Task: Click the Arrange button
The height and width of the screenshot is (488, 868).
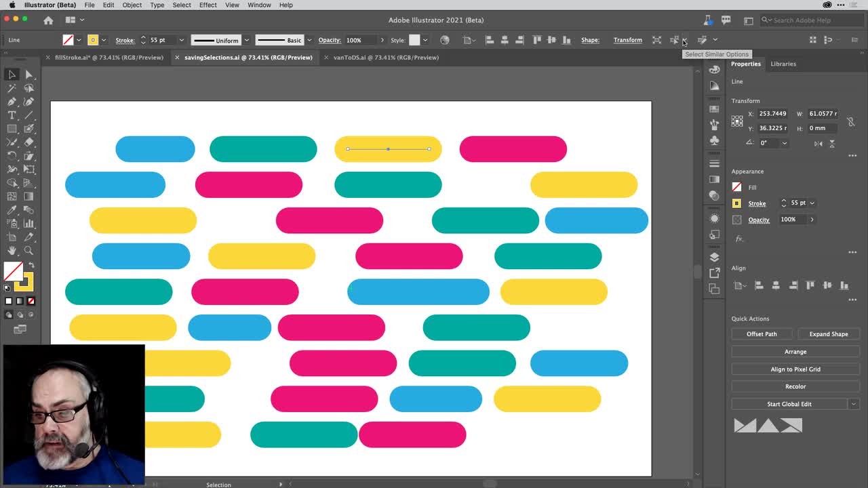Action: (x=795, y=352)
